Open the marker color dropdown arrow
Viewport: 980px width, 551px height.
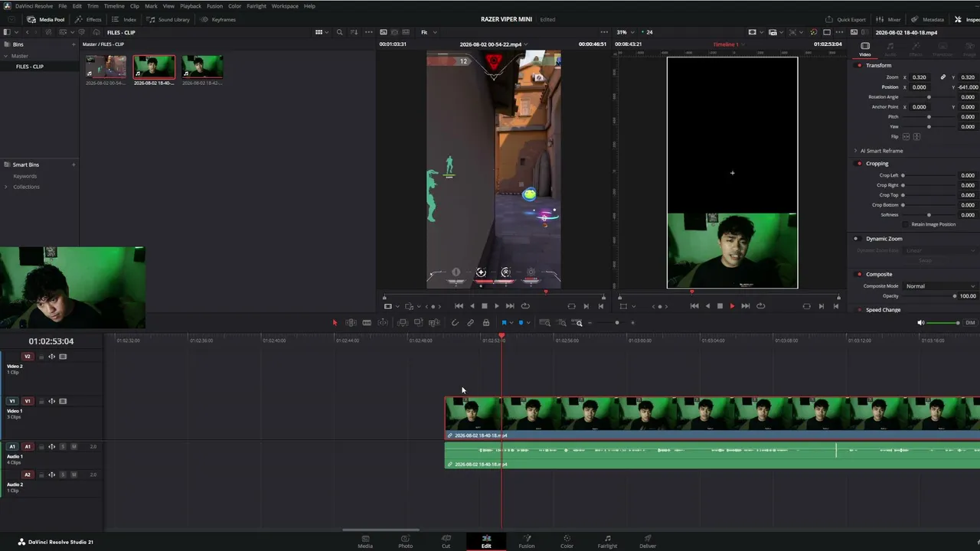click(x=528, y=323)
